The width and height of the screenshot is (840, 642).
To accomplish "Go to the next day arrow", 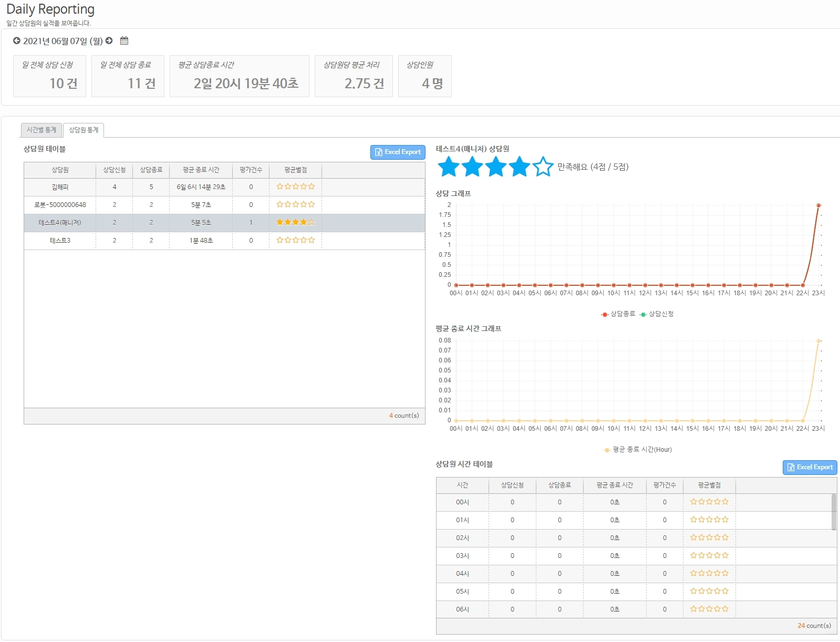I will 109,40.
